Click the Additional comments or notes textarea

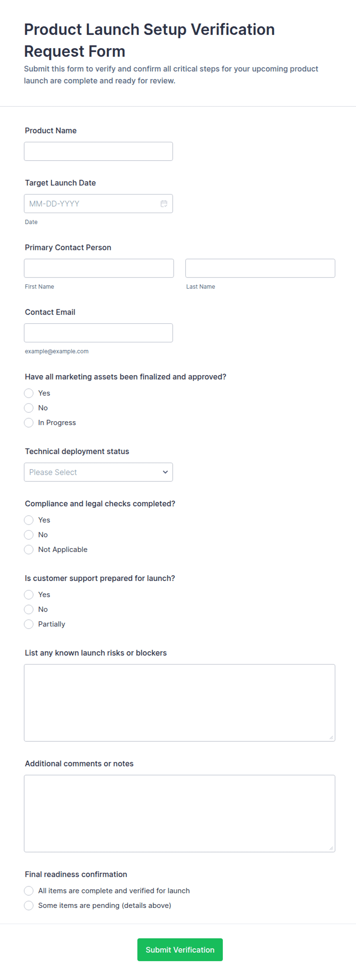(x=180, y=814)
